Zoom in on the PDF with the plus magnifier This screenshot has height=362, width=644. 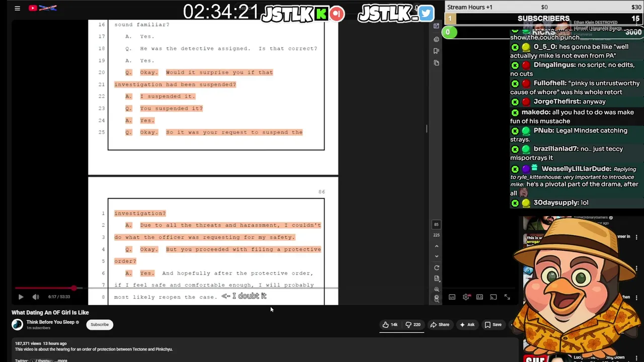pyautogui.click(x=436, y=290)
